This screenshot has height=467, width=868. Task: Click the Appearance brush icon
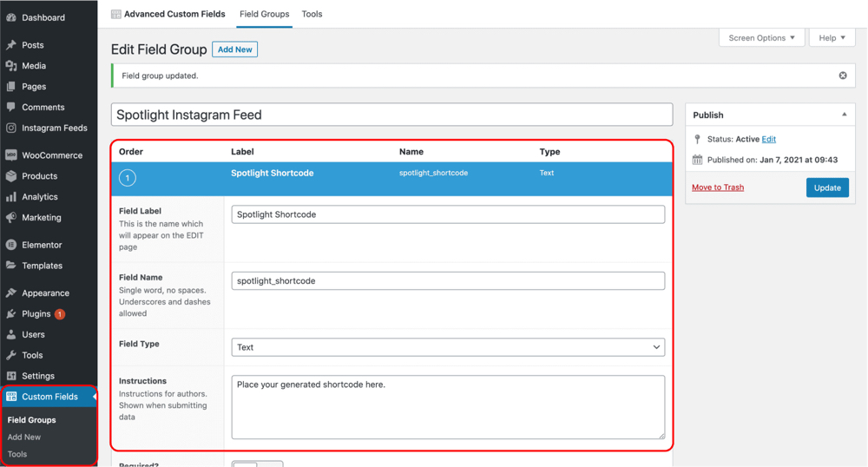11,293
